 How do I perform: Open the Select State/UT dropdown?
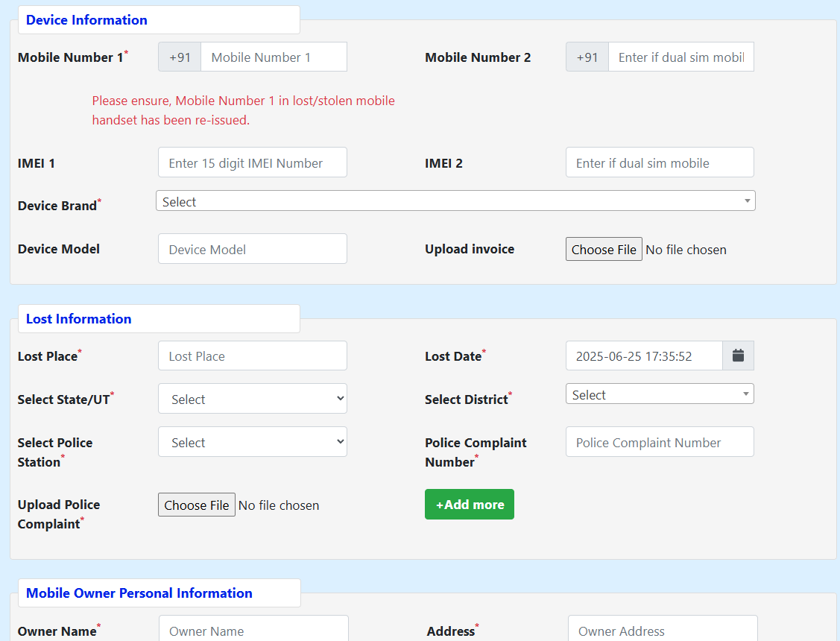pos(252,399)
